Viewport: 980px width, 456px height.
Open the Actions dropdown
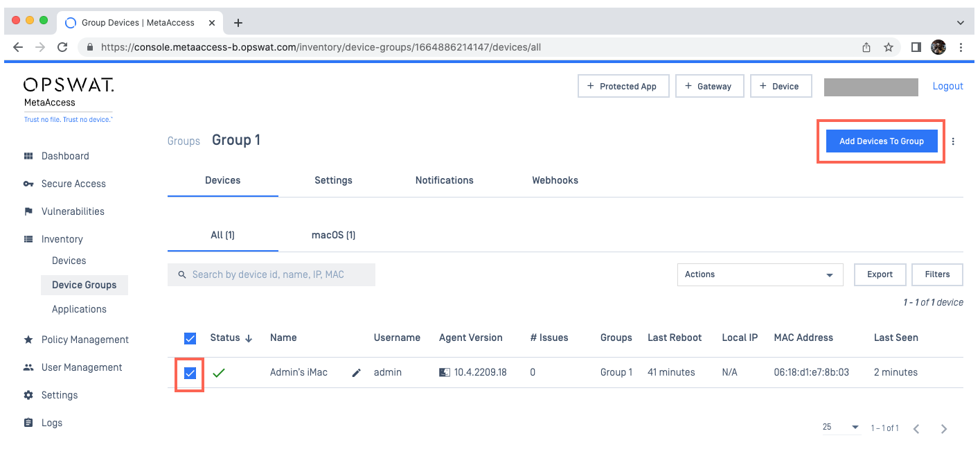[760, 274]
